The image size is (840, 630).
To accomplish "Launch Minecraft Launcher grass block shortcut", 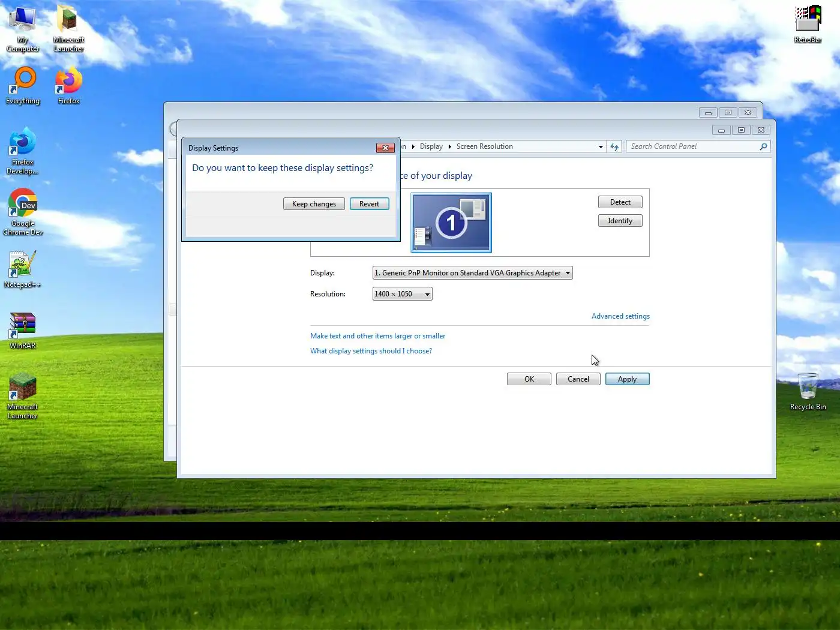I will pos(23,396).
